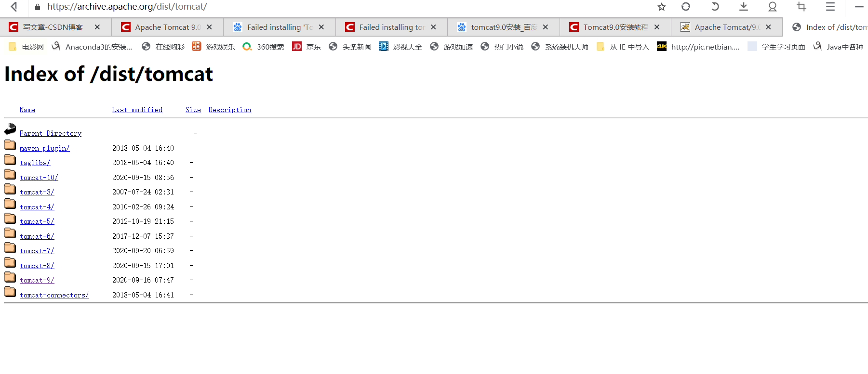Open the 在线购彩 bookmark

(163, 47)
